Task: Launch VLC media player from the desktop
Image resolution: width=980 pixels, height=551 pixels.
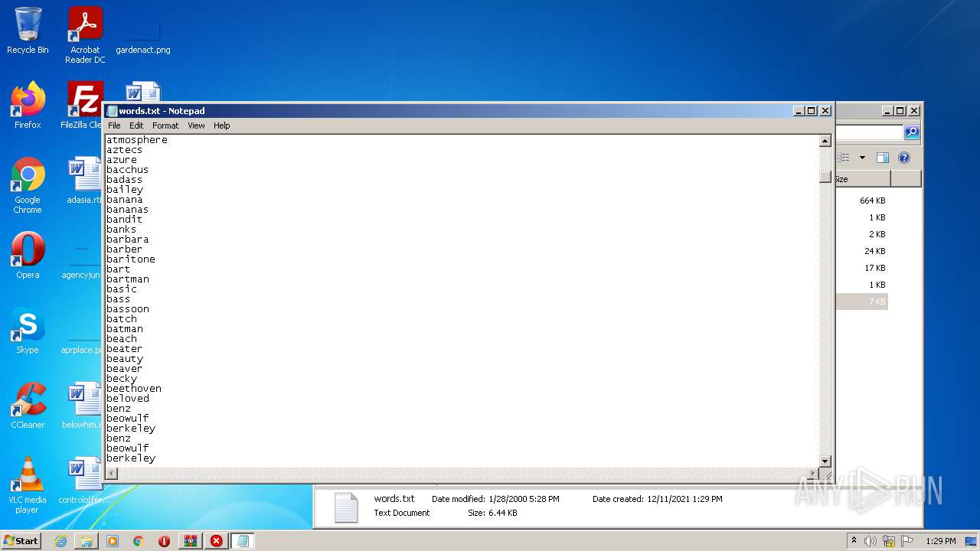Action: tap(28, 485)
